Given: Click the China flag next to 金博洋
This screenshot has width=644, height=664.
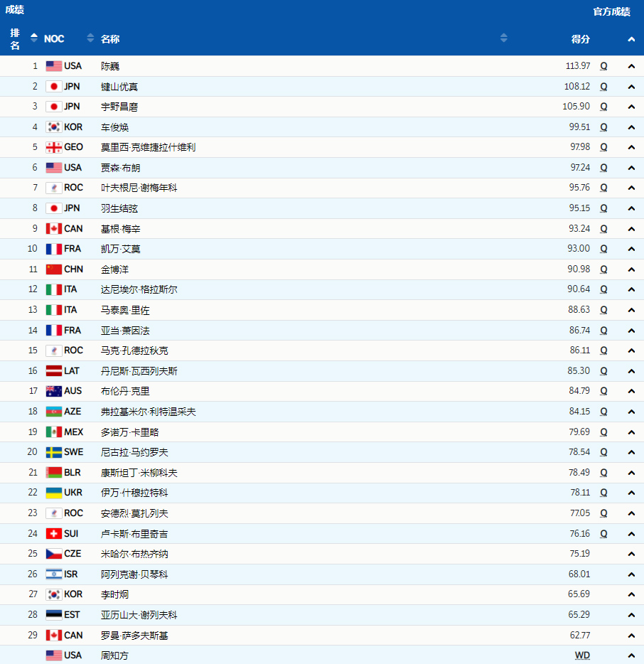Looking at the screenshot, I should pos(54,269).
